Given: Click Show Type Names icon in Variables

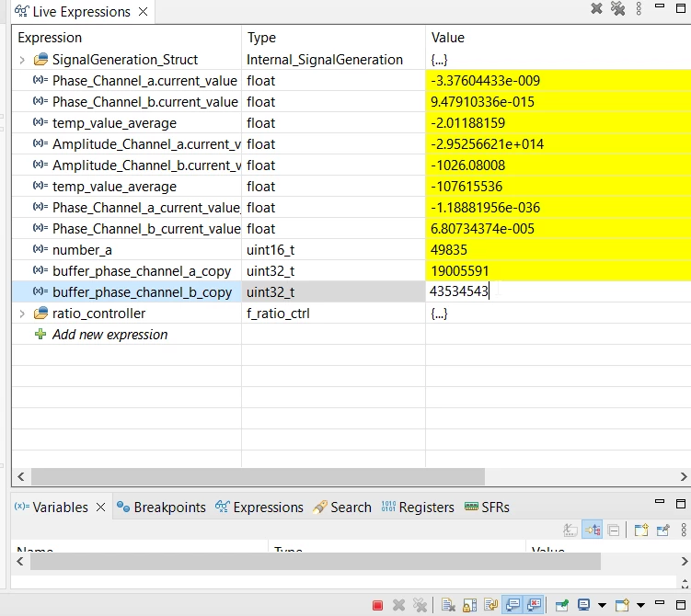Looking at the screenshot, I should coord(570,530).
